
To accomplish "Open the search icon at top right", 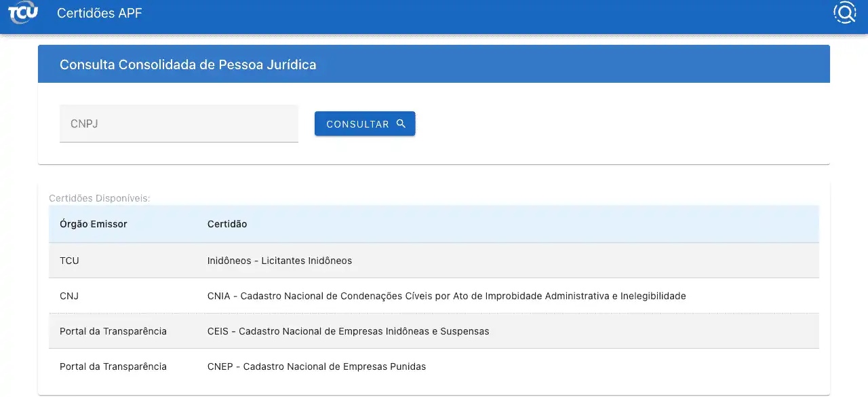I will pos(844,13).
